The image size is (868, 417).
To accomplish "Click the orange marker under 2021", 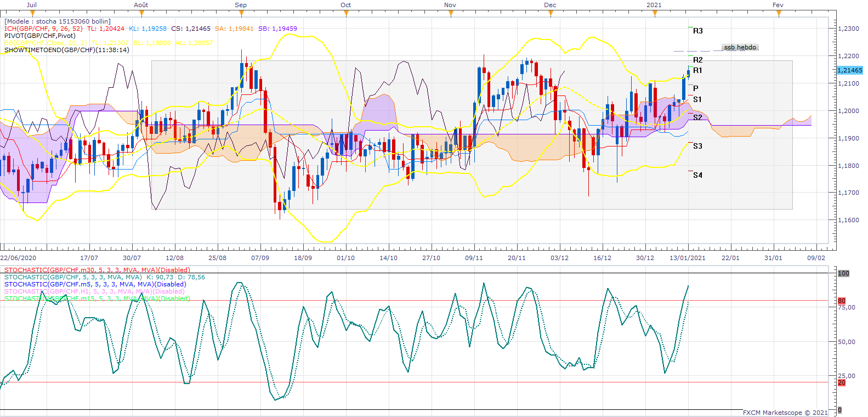I will click(x=655, y=13).
